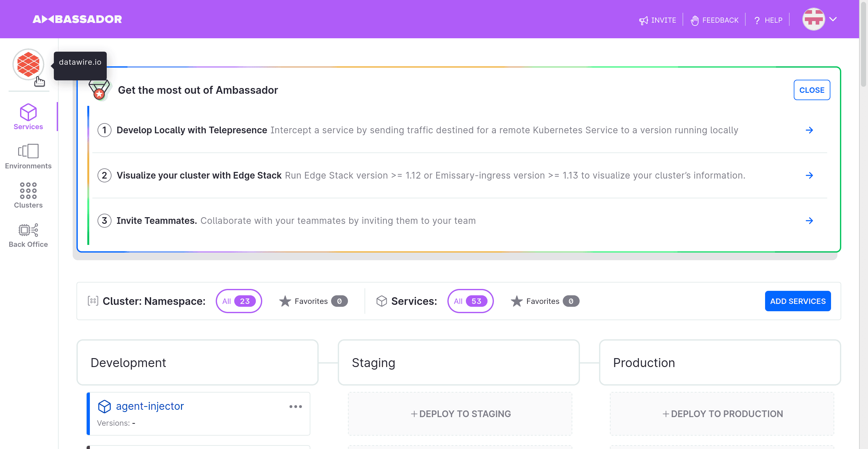This screenshot has height=449, width=868.
Task: Click the datawire.io organization avatar
Action: [28, 64]
